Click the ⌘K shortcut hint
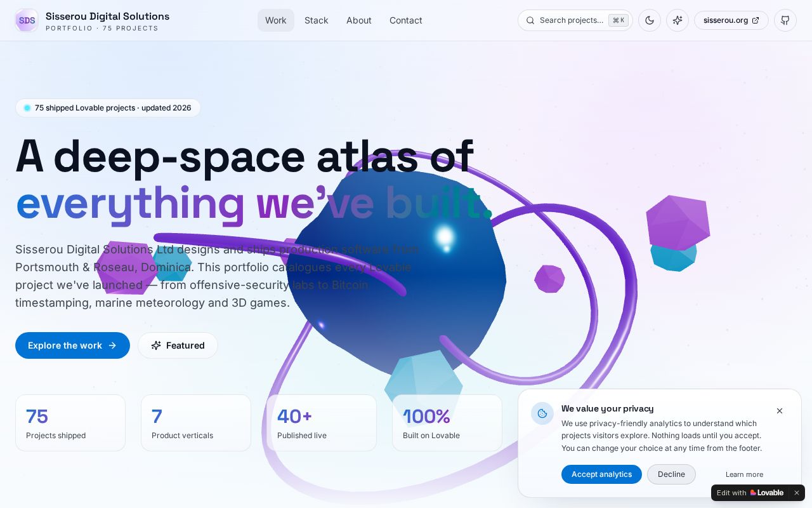Screen dimensions: 812x508 click(x=619, y=20)
